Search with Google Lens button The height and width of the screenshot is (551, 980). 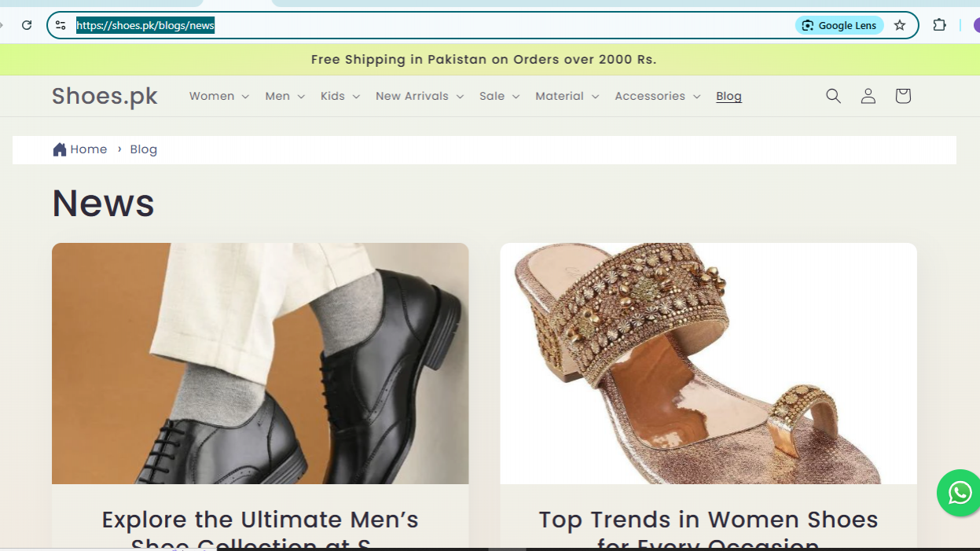tap(839, 25)
